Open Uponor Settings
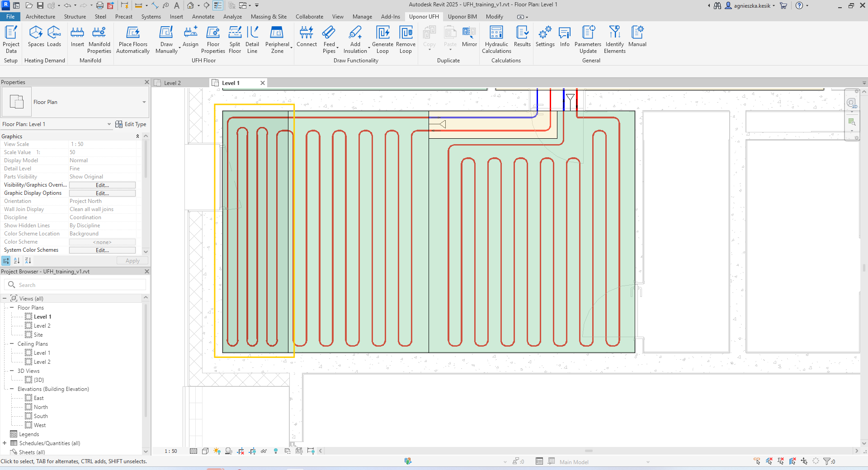868x470 pixels. pos(545,36)
